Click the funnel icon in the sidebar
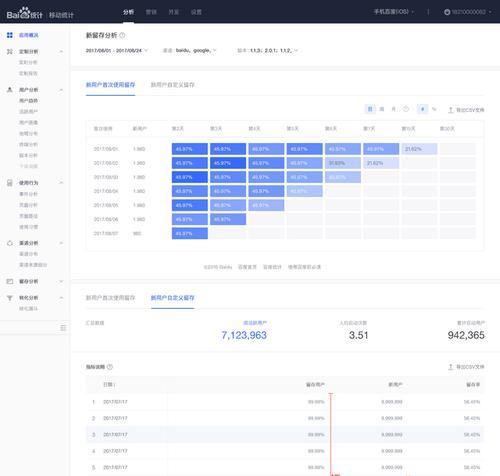Image resolution: width=500 pixels, height=476 pixels. pos(10,298)
